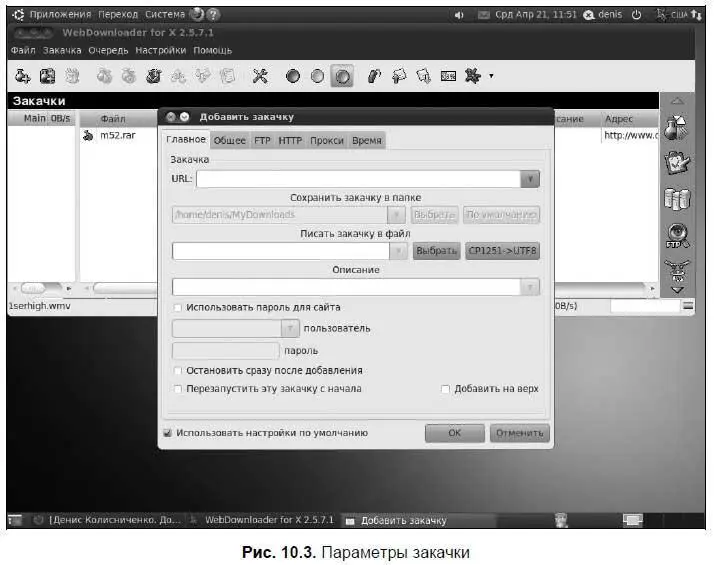Click the volume speaker icon in top panel

click(x=459, y=15)
